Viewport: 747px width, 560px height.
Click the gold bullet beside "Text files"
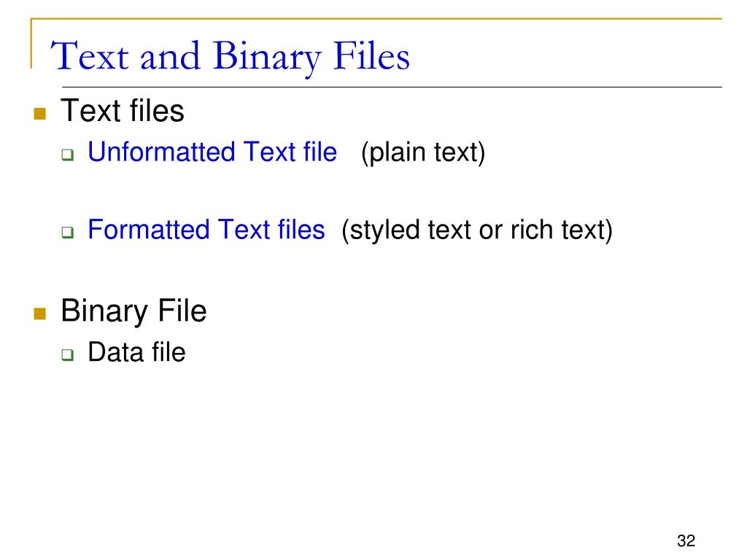point(40,113)
